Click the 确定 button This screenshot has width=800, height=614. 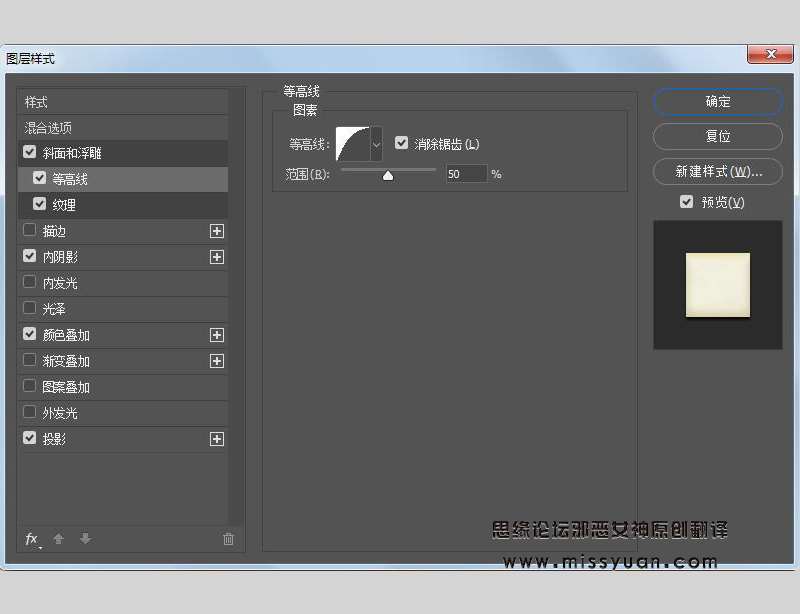717,102
